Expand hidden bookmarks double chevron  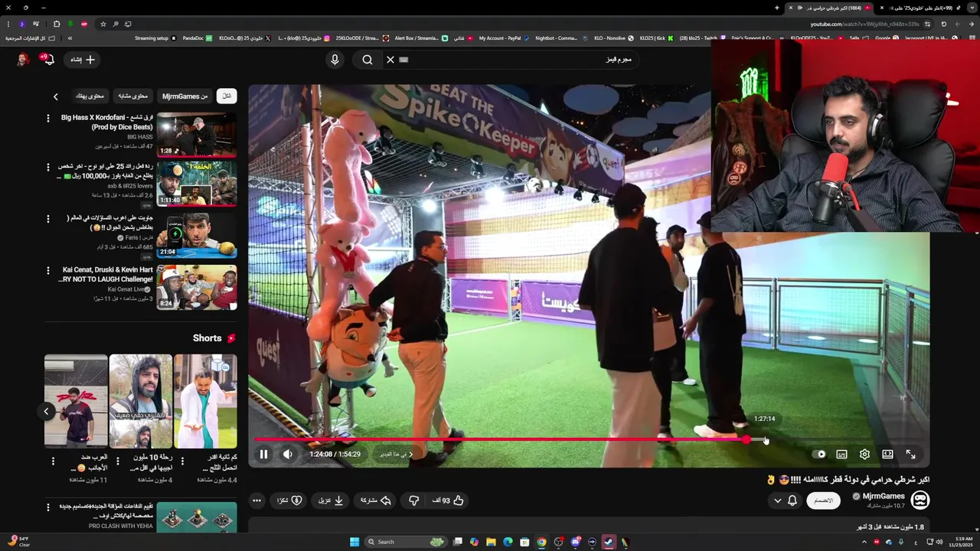70,37
